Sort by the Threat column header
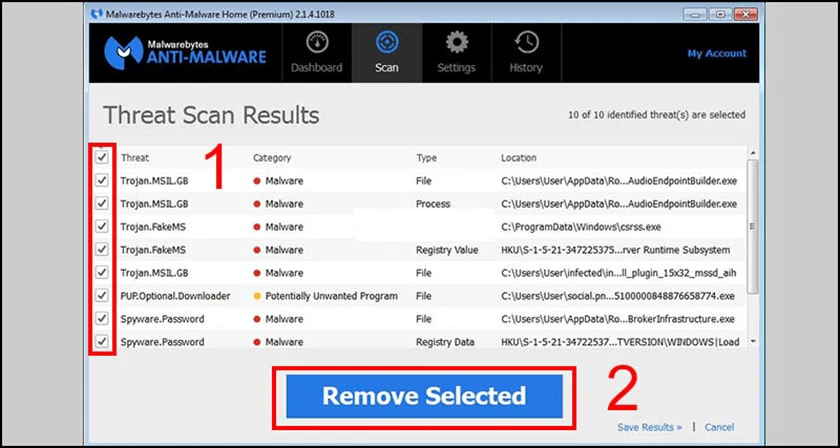840x448 pixels. point(135,158)
